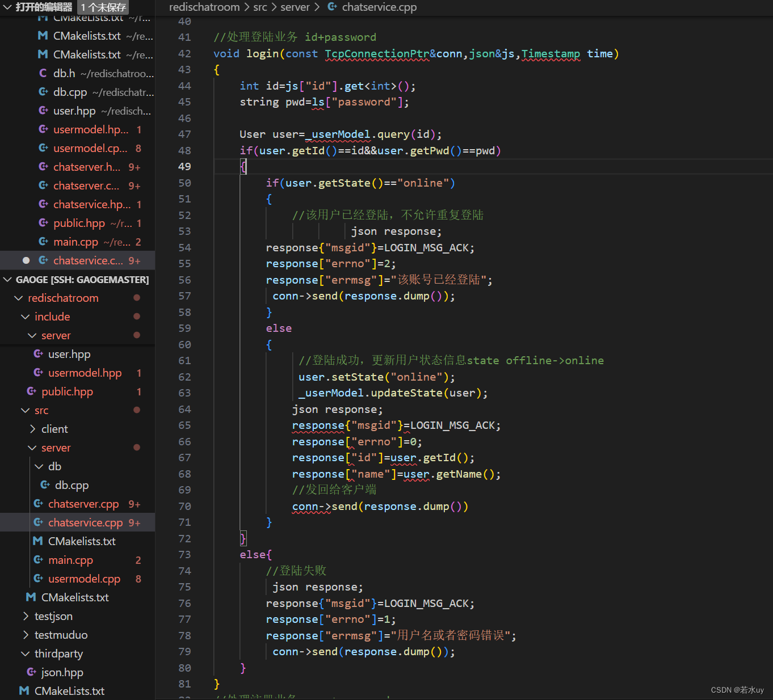Click CMake icon of root CMakeLists.txt

(24, 691)
